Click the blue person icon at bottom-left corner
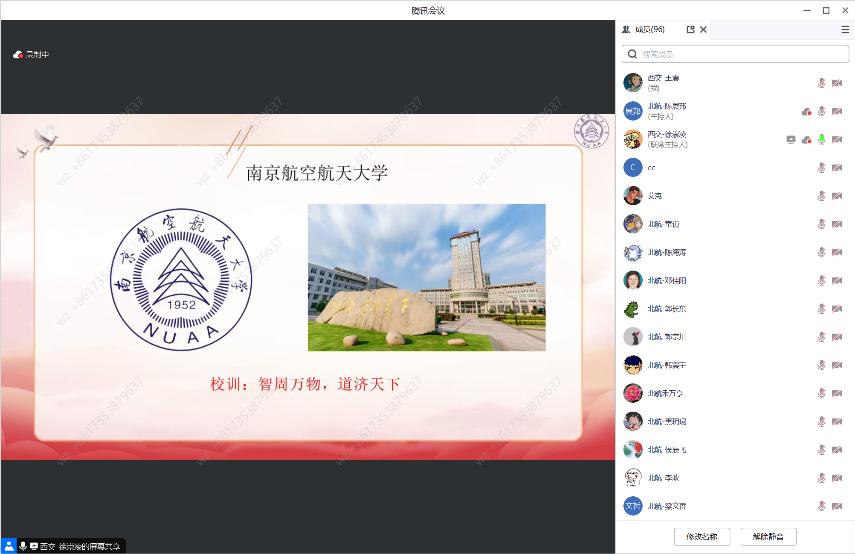This screenshot has height=554, width=855. coord(9,546)
